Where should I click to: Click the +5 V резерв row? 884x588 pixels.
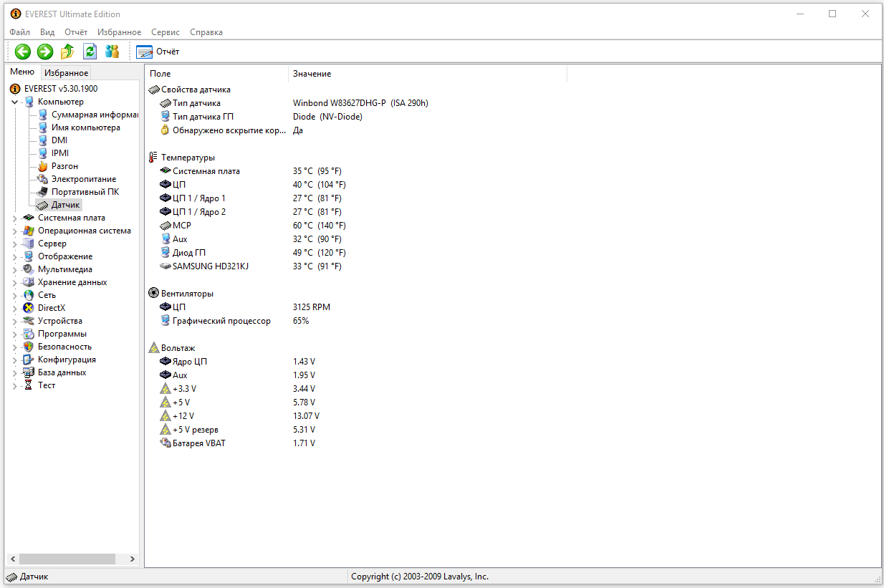238,430
